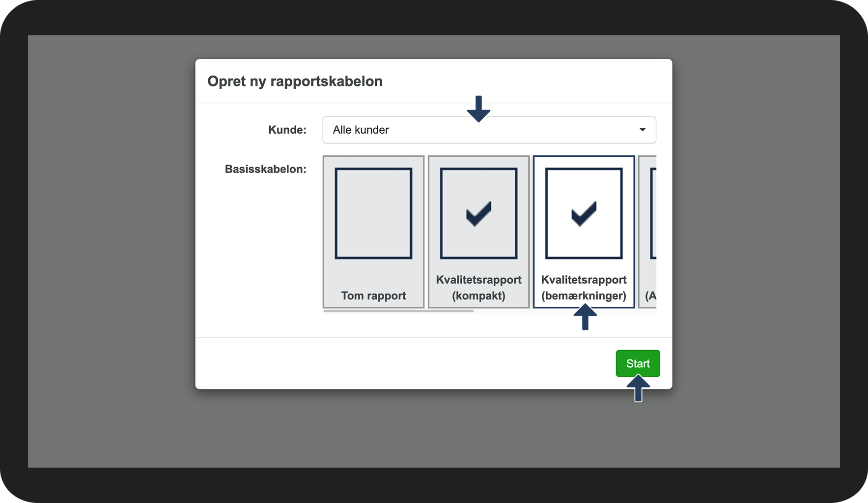This screenshot has height=503, width=868.
Task: Choose the Kvalitetsrapport (kompakt) template
Action: (478, 232)
